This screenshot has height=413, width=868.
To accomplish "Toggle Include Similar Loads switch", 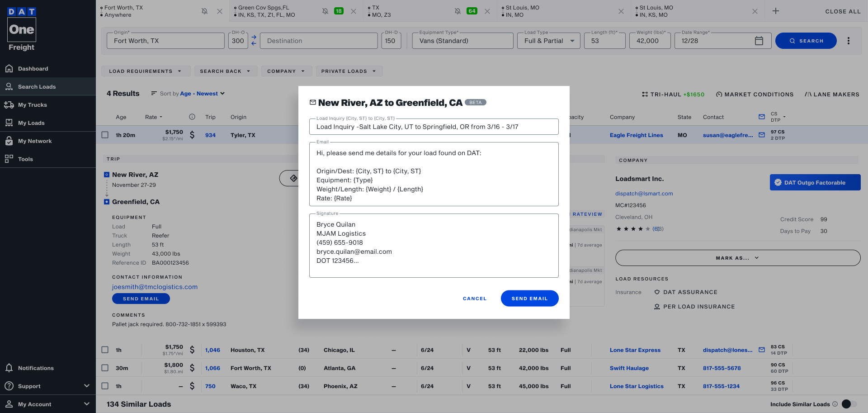I will click(x=849, y=404).
